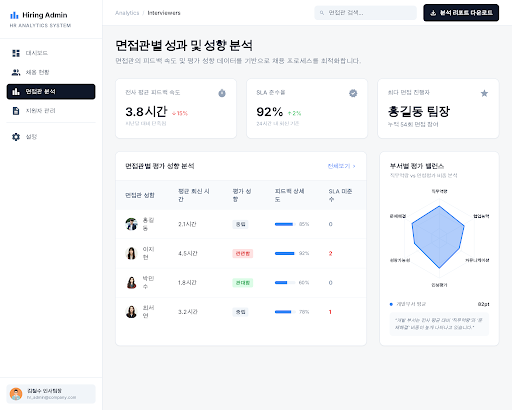512x410 pixels.
Task: Click the magnifier icon in search box
Action: coord(322,13)
